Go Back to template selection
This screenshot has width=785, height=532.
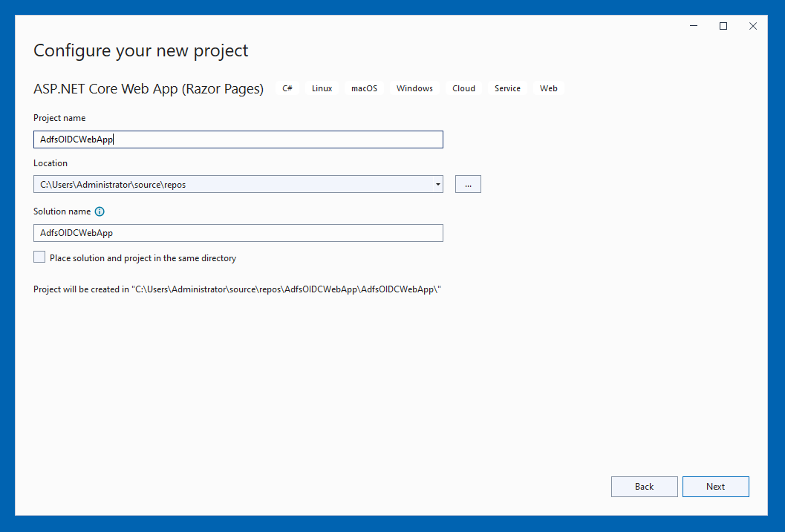coord(644,486)
